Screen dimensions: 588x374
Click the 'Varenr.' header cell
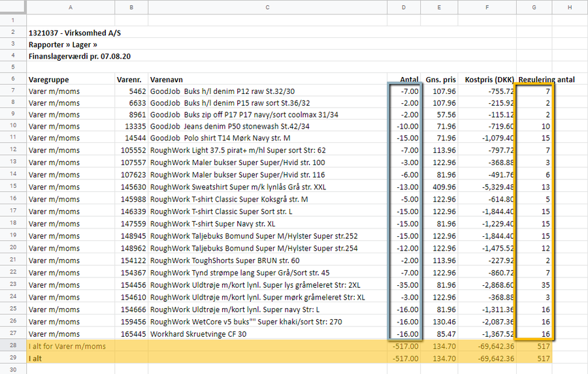(x=129, y=80)
